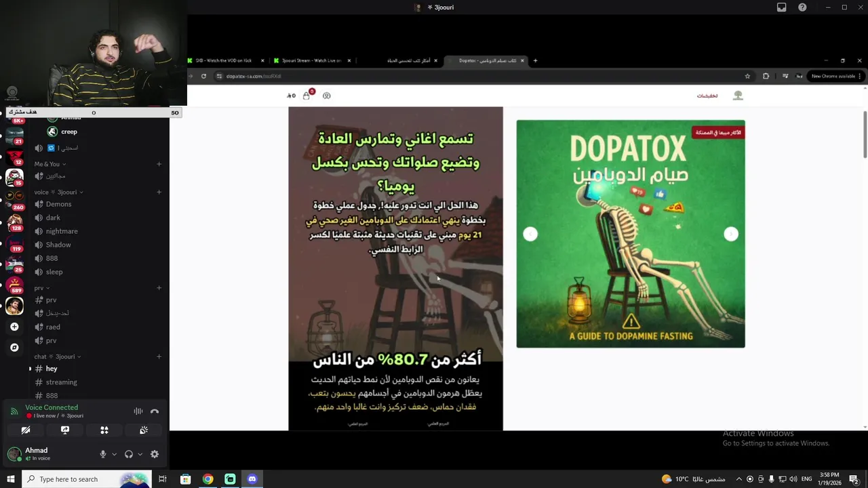
Task: Open account icon on Dopatox site
Action: pos(326,96)
